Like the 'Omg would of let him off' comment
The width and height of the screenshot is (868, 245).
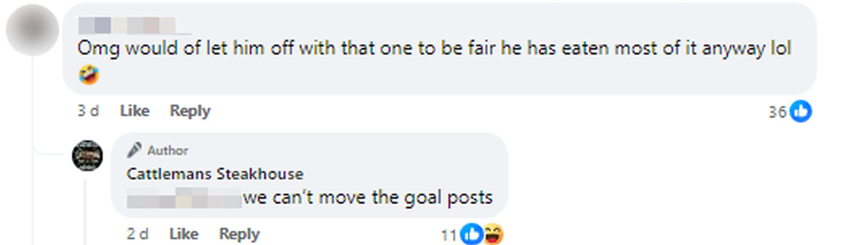point(135,111)
